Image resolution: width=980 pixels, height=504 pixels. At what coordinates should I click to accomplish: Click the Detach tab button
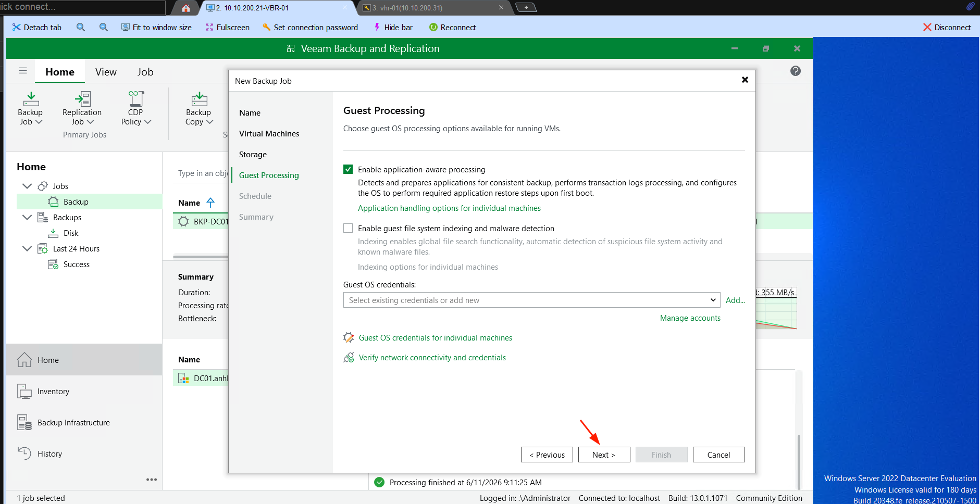pos(36,27)
